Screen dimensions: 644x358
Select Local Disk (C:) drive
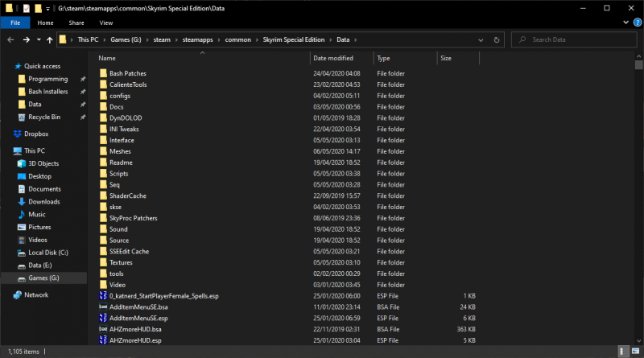point(48,253)
